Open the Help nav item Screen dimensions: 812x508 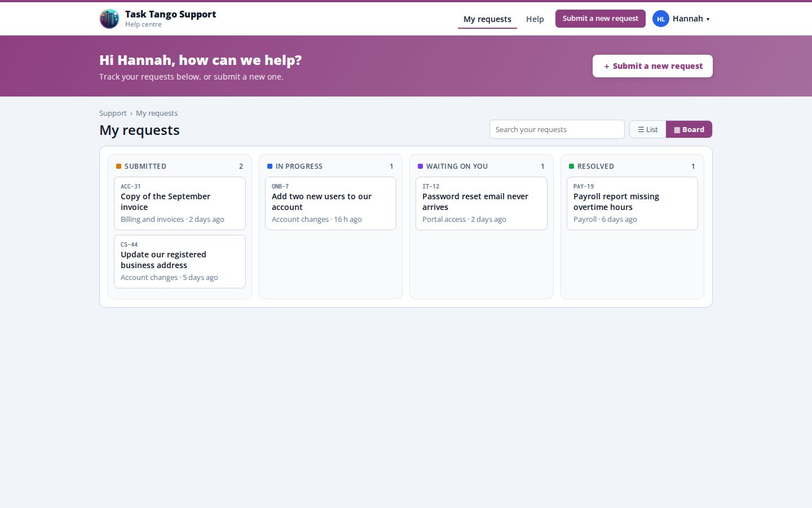tap(535, 19)
